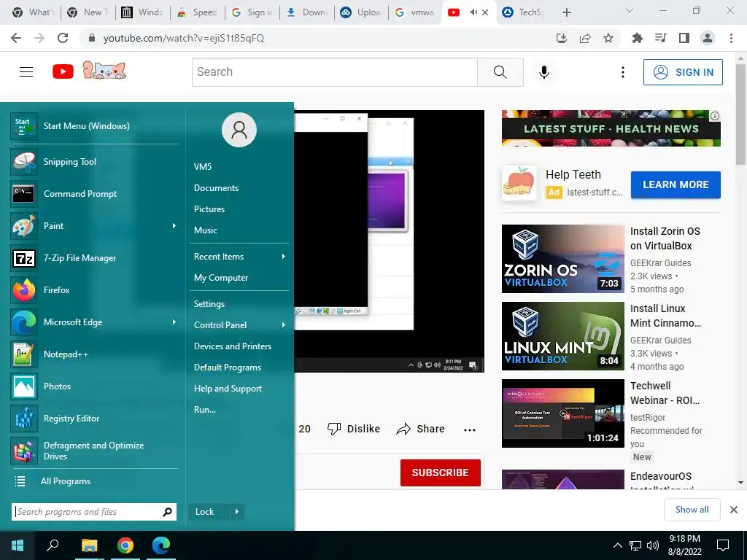Click the SUBSCRIBE button
This screenshot has height=560, width=747.
pyautogui.click(x=440, y=472)
